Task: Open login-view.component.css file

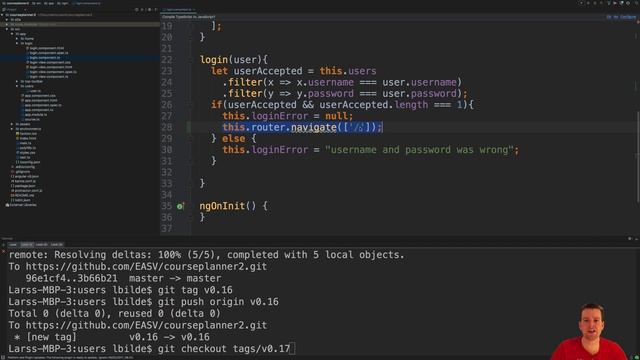Action: pos(50,62)
